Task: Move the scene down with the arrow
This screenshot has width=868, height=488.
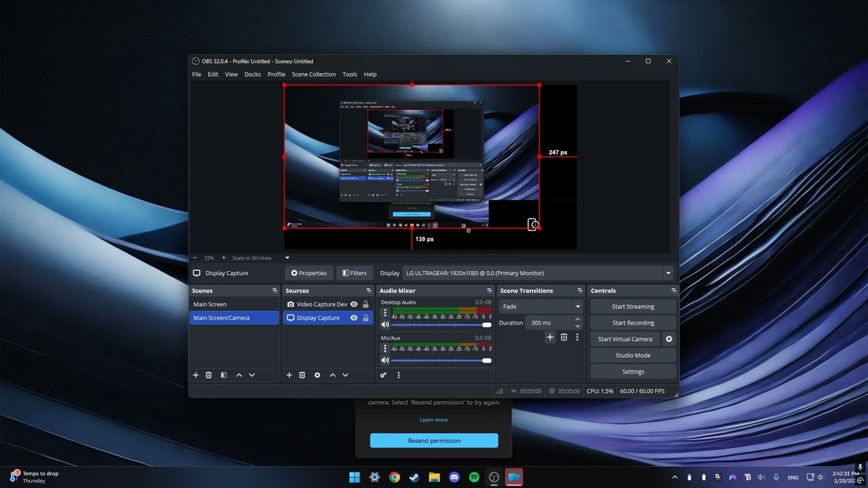Action: (252, 375)
